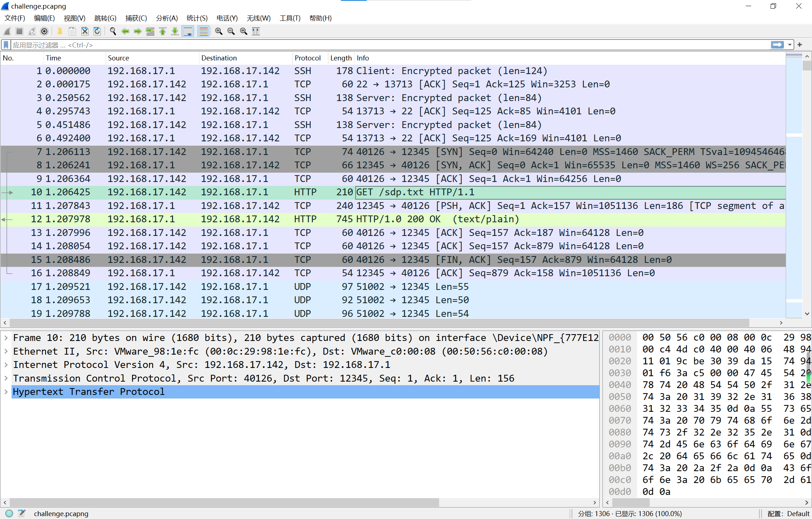The height and width of the screenshot is (519, 812).
Task: Expand the Ethernet II details row
Action: (6, 351)
